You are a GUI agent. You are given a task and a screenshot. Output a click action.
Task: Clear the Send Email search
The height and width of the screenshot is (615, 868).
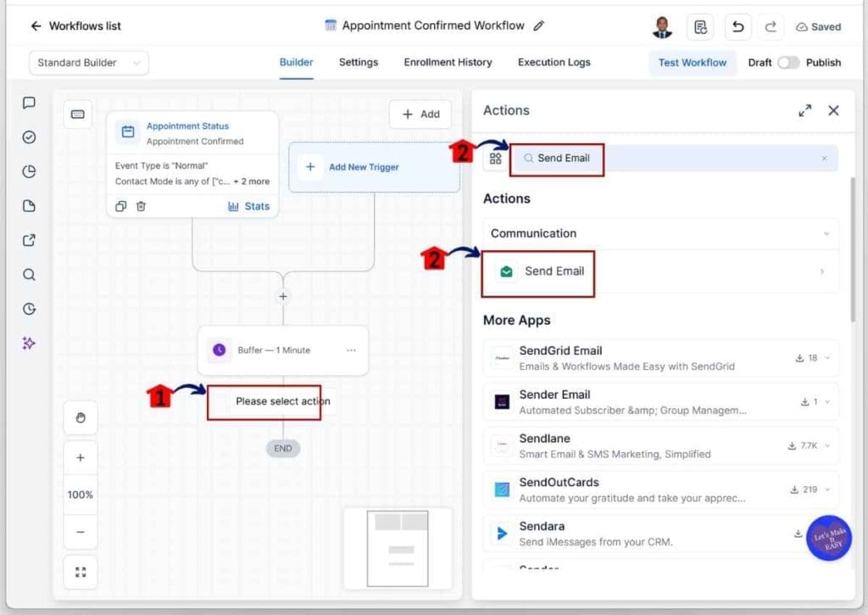[824, 159]
